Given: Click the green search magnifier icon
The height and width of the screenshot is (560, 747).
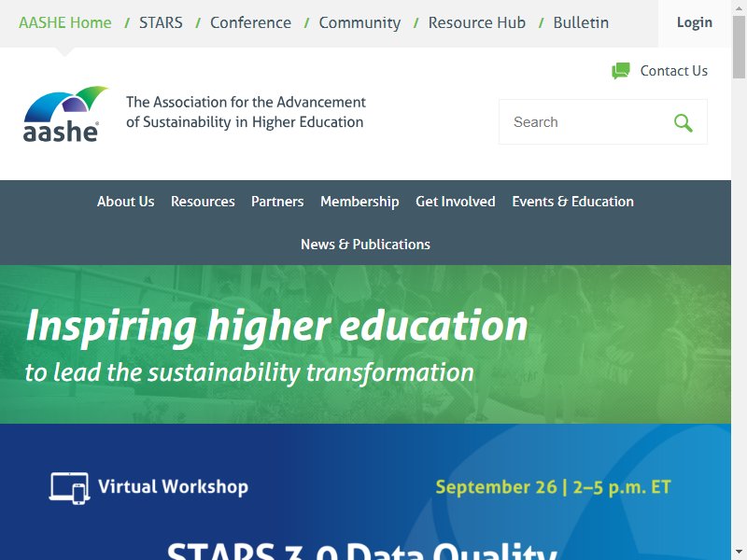Looking at the screenshot, I should pyautogui.click(x=684, y=122).
